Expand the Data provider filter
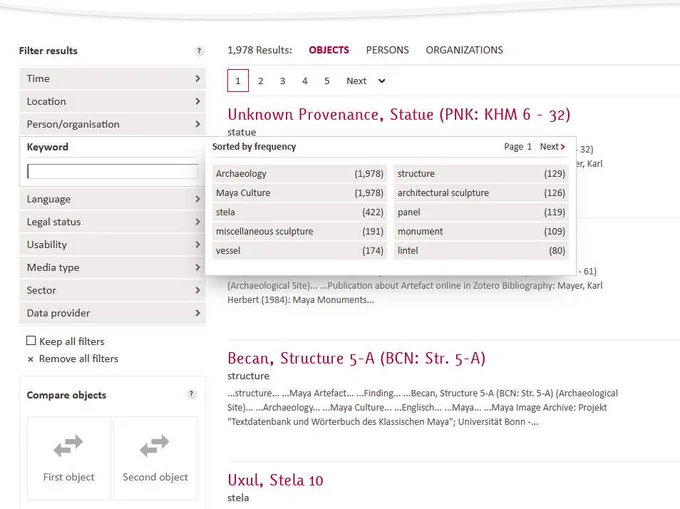This screenshot has width=680, height=509. pos(112,313)
